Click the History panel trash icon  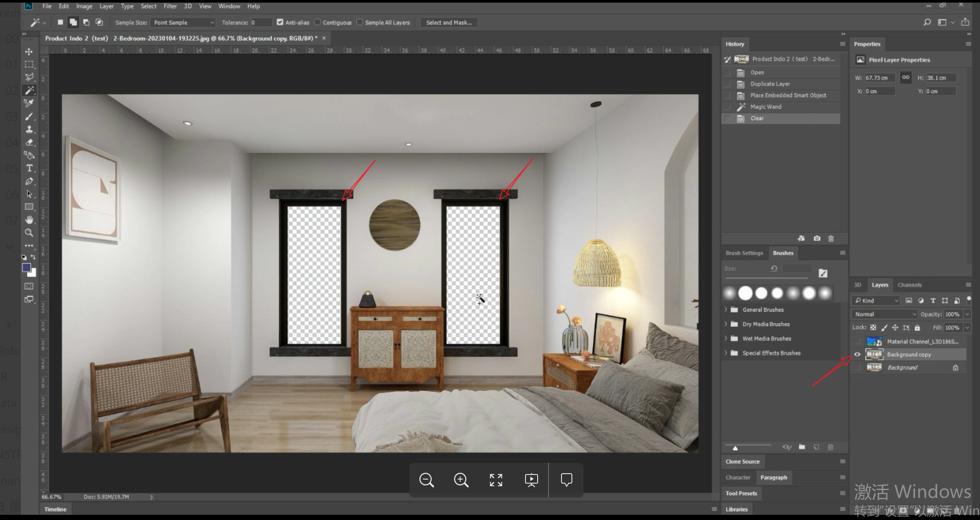pos(831,238)
